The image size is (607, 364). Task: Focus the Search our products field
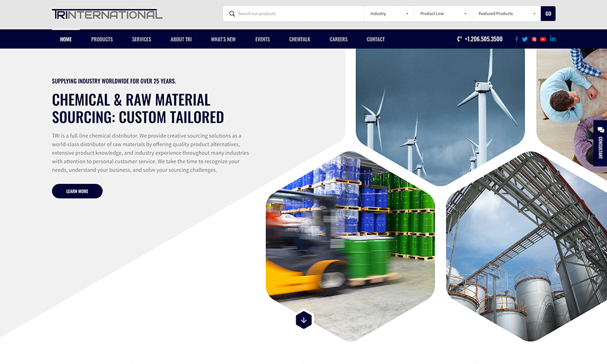click(x=297, y=14)
